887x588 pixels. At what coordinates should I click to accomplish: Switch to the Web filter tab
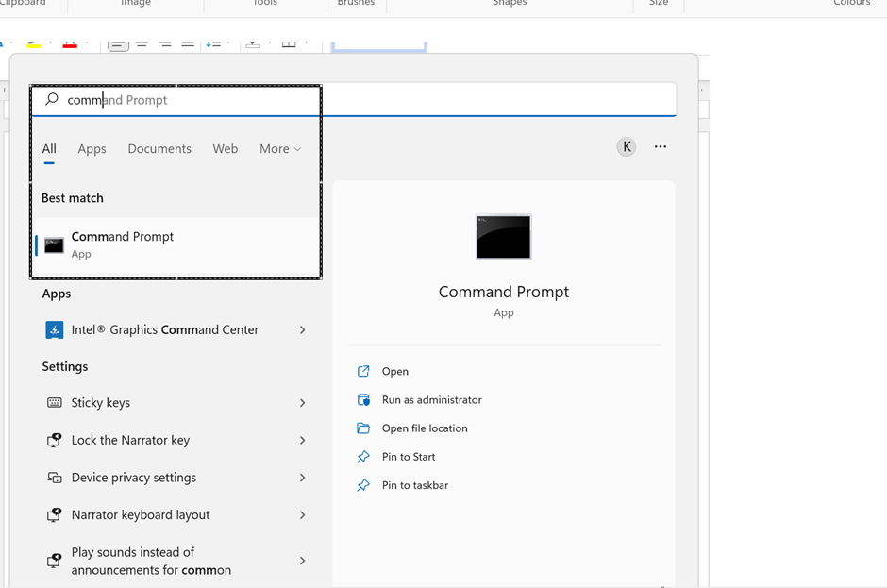coord(226,149)
